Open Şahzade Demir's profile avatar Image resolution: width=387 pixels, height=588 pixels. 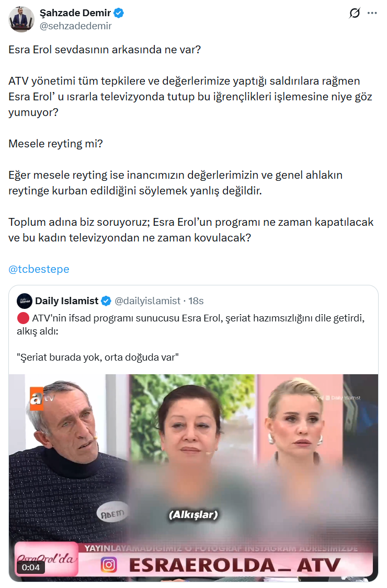click(21, 19)
